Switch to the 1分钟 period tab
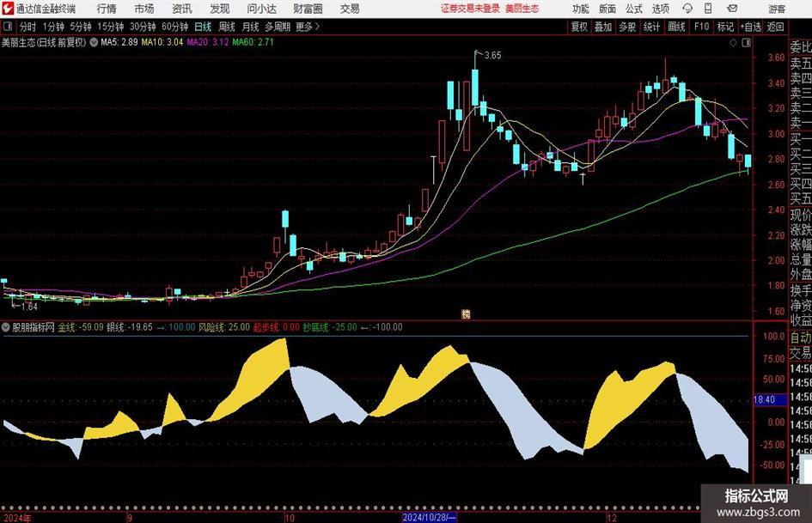812x523 pixels. [x=53, y=27]
